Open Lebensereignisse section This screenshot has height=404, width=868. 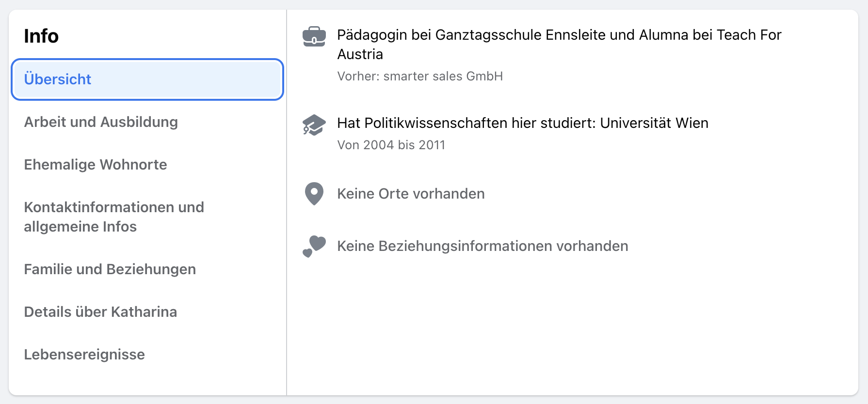(147, 355)
